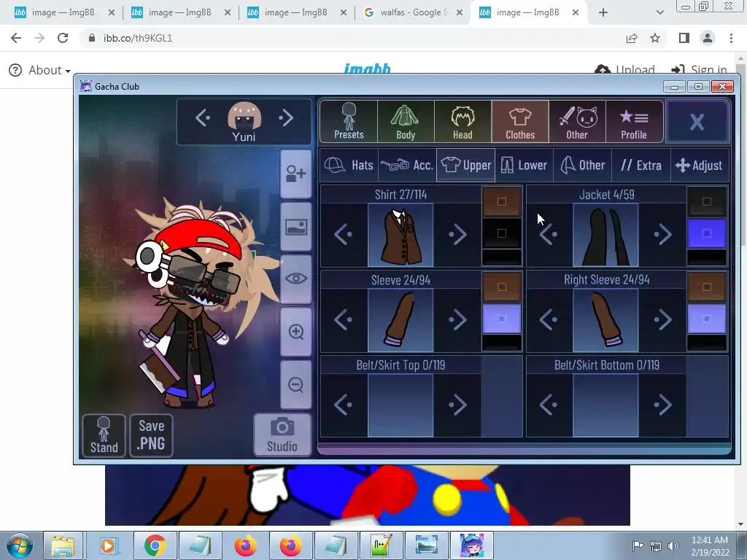Select next Right Sleeve style
The width and height of the screenshot is (747, 560).
coord(662,319)
